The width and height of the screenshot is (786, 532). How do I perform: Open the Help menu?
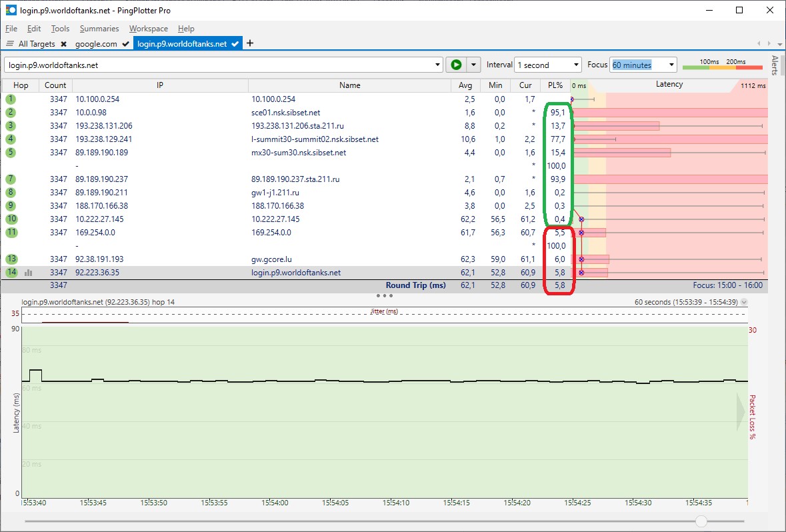(x=186, y=29)
